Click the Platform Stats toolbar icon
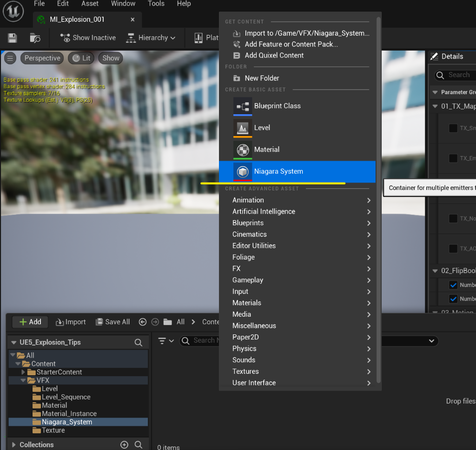This screenshot has width=476, height=450. pos(198,38)
